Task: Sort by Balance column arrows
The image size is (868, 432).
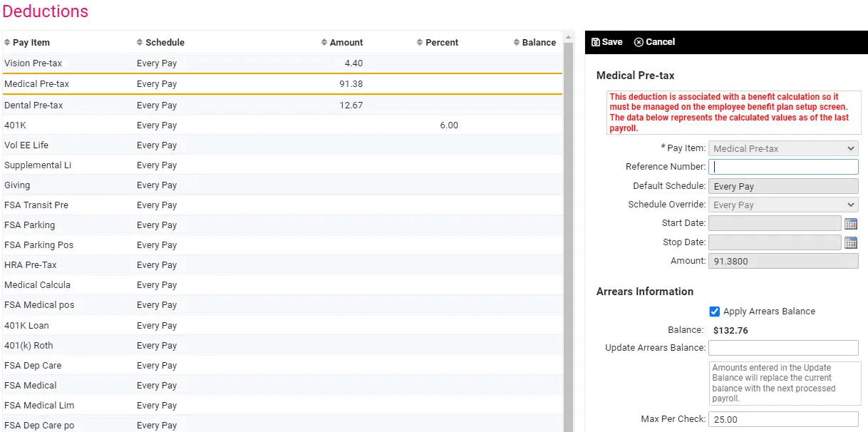Action: 517,43
